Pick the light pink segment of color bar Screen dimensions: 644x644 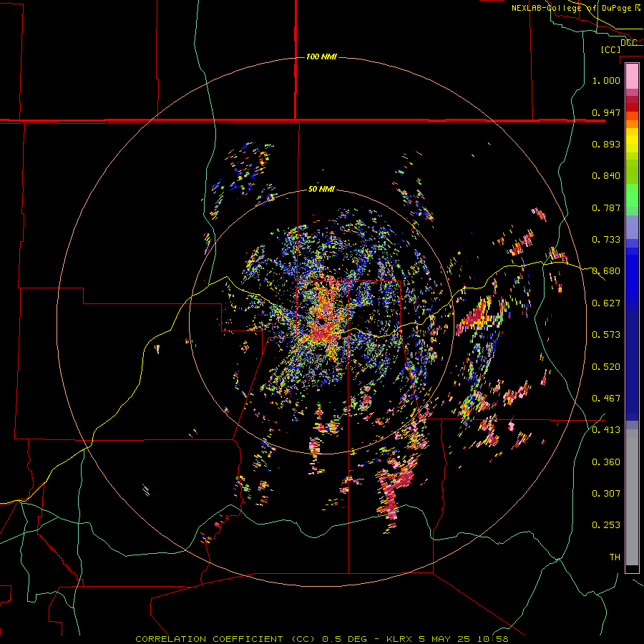632,76
